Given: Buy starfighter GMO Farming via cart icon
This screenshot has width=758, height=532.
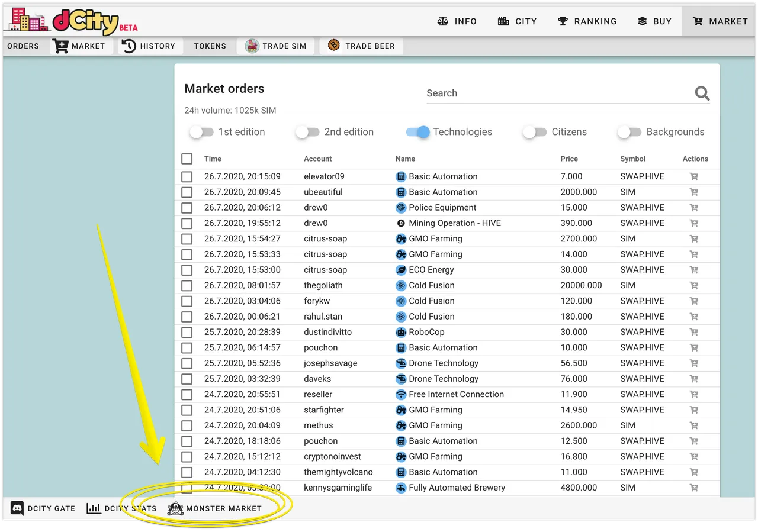Looking at the screenshot, I should click(694, 410).
